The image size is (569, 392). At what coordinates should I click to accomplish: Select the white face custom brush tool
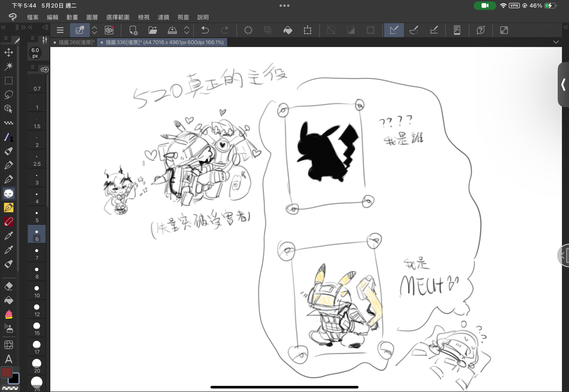coord(9,194)
